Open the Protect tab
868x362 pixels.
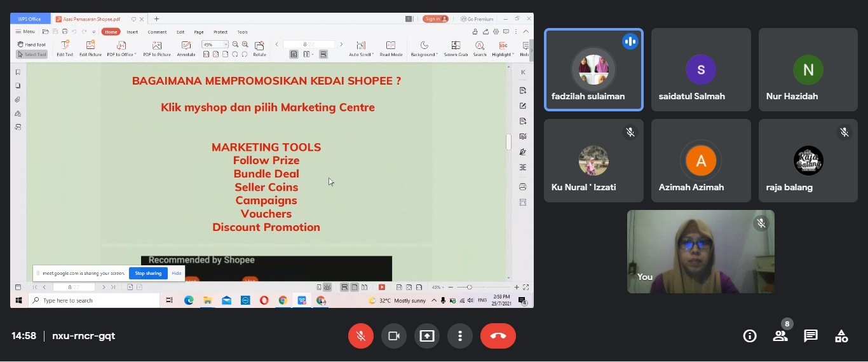coord(220,32)
